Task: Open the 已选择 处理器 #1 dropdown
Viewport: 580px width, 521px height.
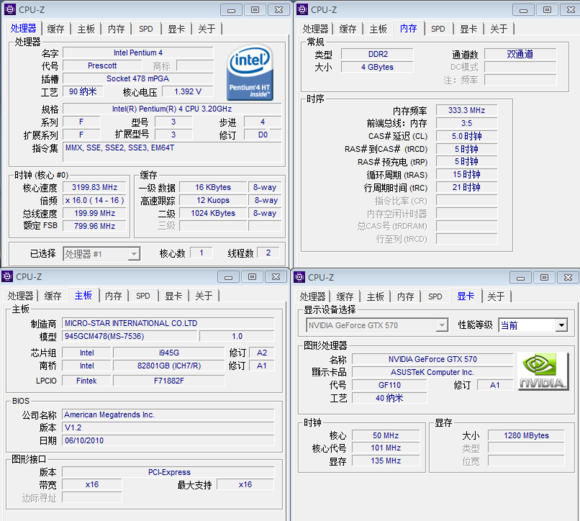Action: [101, 254]
